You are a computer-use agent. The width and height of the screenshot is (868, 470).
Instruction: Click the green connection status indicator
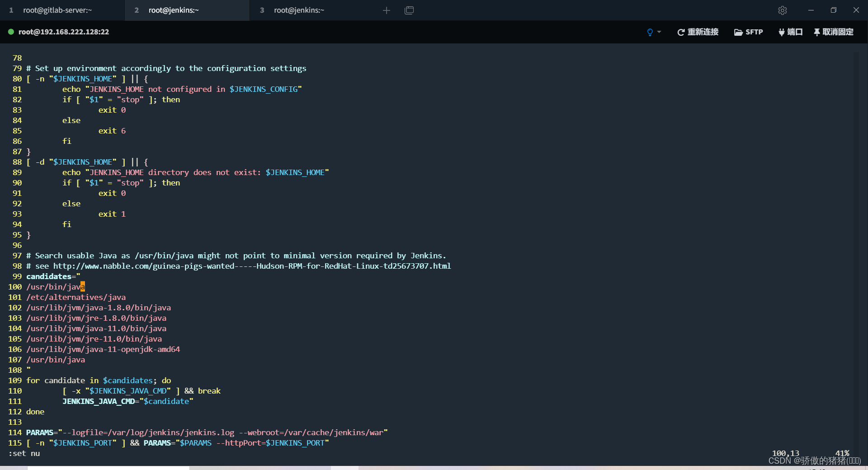pos(11,32)
